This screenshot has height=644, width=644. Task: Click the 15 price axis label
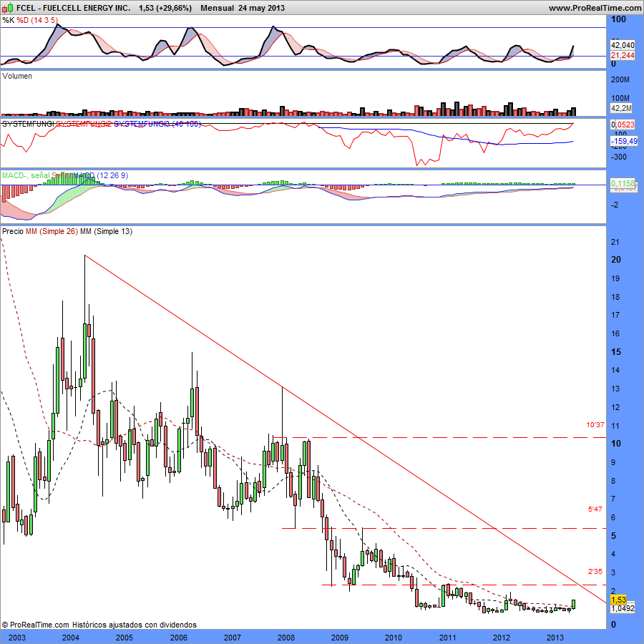[616, 352]
